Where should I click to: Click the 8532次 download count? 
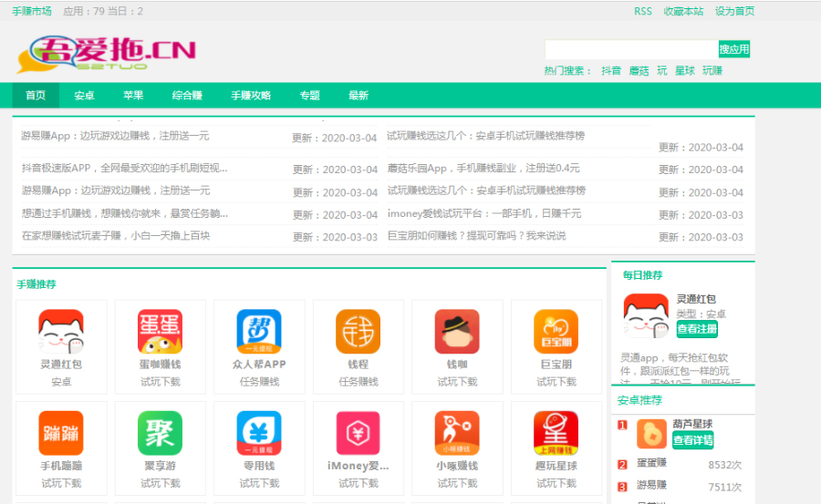[x=724, y=465]
